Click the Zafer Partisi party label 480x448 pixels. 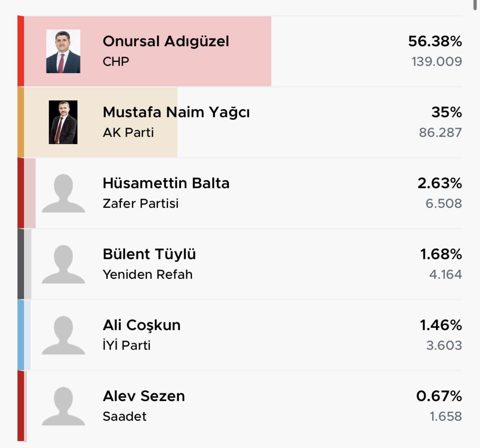pyautogui.click(x=141, y=203)
